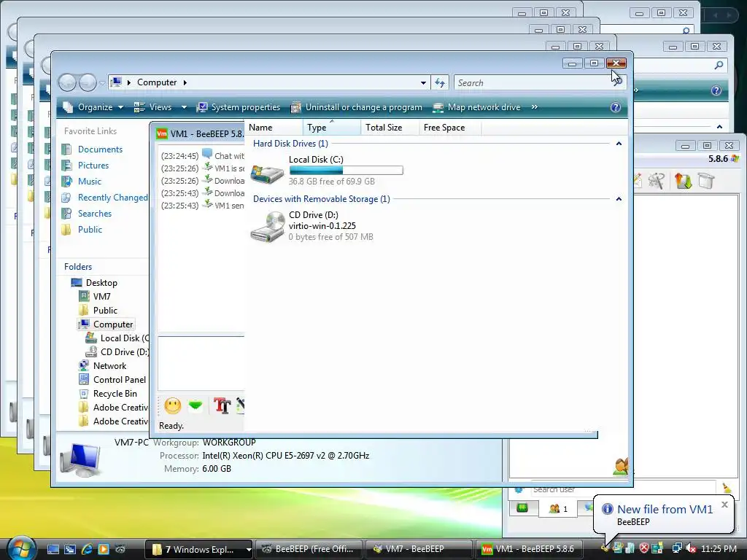This screenshot has height=560, width=747.
Task: Open the emoticon smiley in VM1 BeeBEEP chat
Action: point(172,405)
